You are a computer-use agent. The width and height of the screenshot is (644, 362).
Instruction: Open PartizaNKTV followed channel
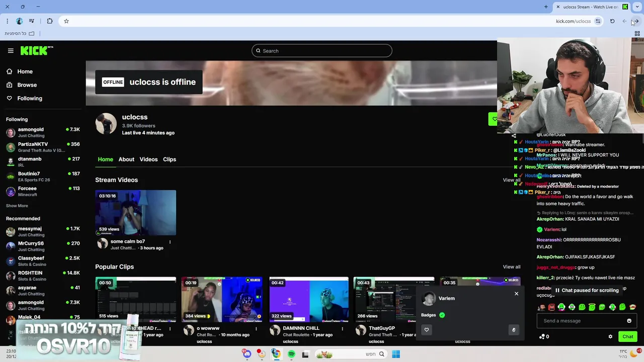coord(43,147)
